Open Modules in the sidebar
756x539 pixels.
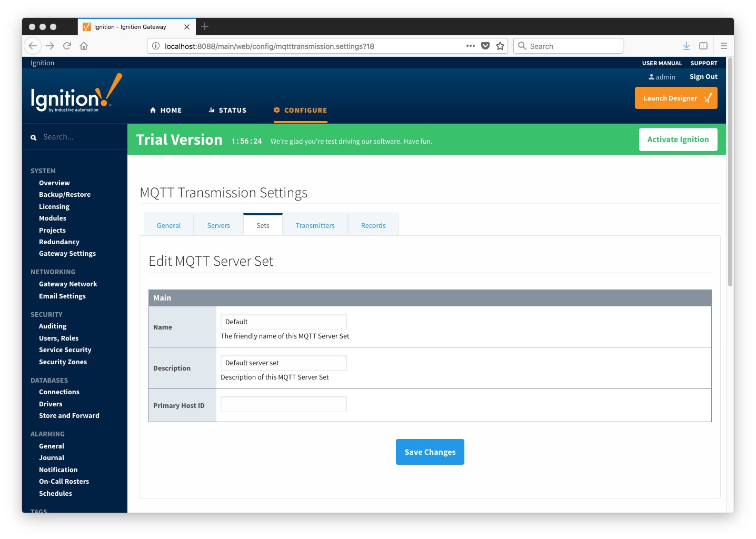pyautogui.click(x=53, y=218)
